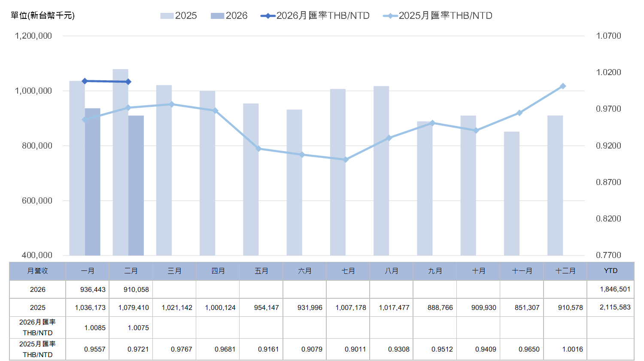Select the 十二月 column header

point(565,271)
